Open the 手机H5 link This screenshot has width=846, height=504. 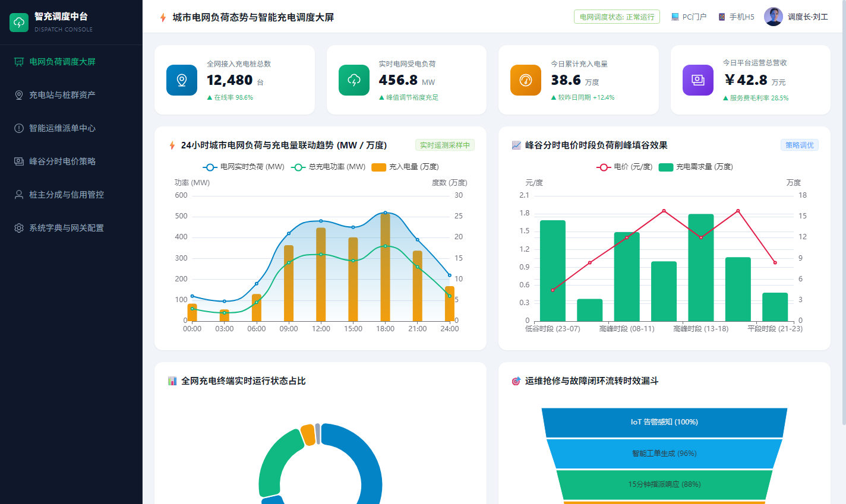[x=736, y=17]
